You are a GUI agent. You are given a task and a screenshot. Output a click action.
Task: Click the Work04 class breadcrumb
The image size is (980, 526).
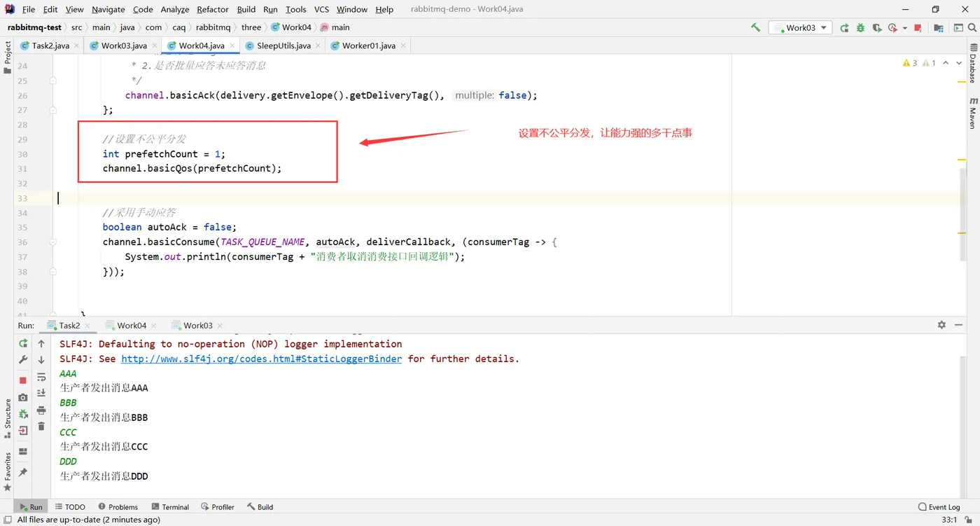291,27
